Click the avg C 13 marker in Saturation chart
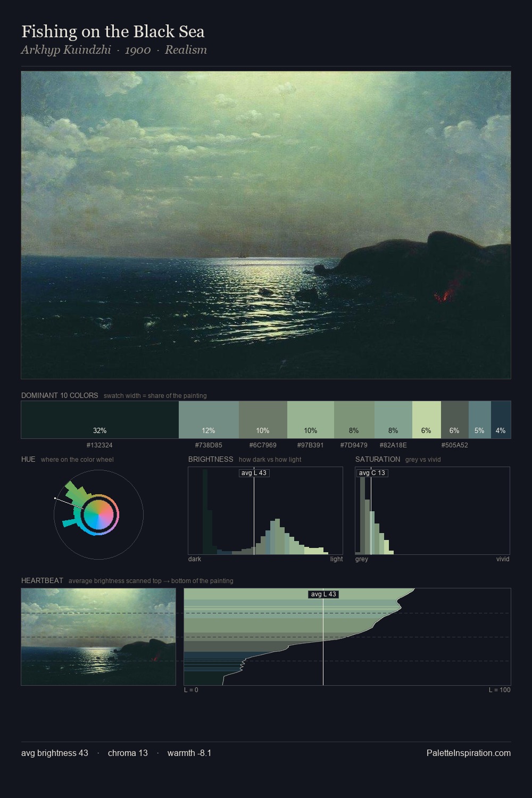The height and width of the screenshot is (798, 532). [x=372, y=473]
